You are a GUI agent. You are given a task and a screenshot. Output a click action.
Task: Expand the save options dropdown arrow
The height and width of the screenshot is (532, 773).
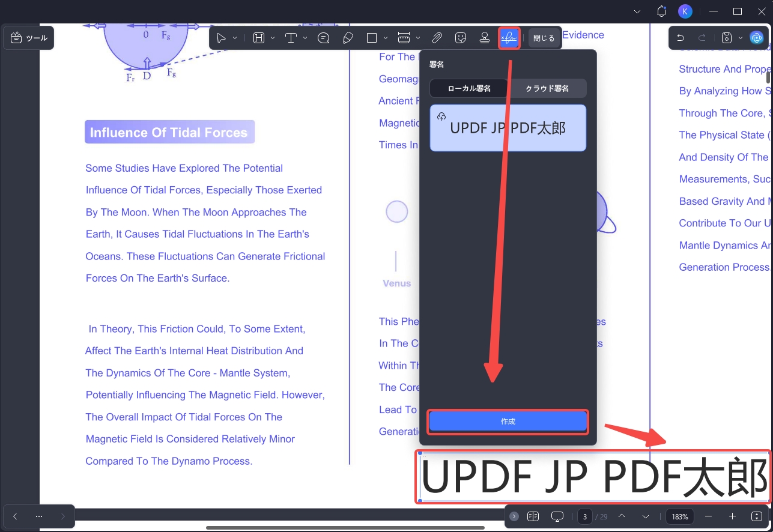click(741, 38)
